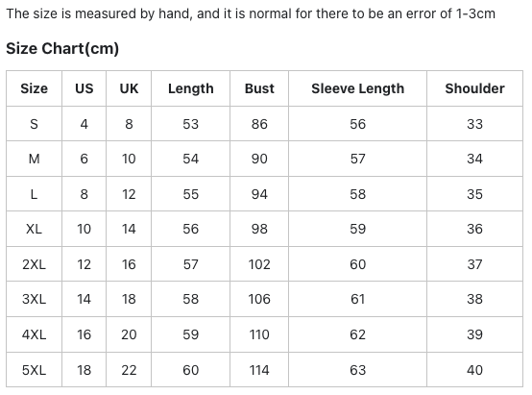Image resolution: width=532 pixels, height=395 pixels.
Task: Select the Size Chart(cm) heading
Action: click(x=62, y=48)
